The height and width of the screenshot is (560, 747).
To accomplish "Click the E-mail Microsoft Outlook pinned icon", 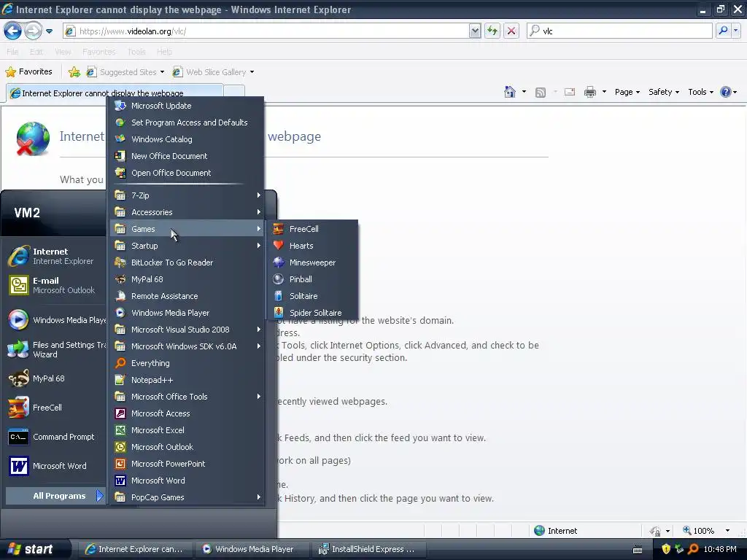I will pyautogui.click(x=18, y=285).
